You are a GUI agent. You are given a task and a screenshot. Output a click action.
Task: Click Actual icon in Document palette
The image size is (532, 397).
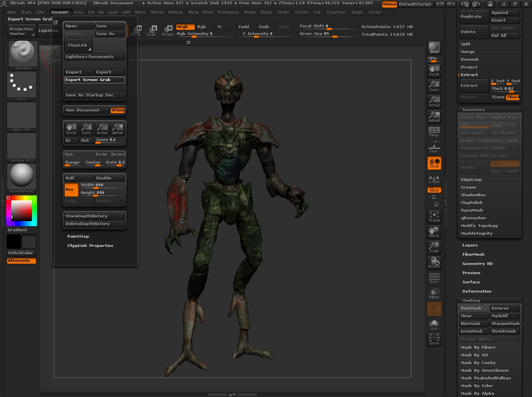(x=102, y=129)
